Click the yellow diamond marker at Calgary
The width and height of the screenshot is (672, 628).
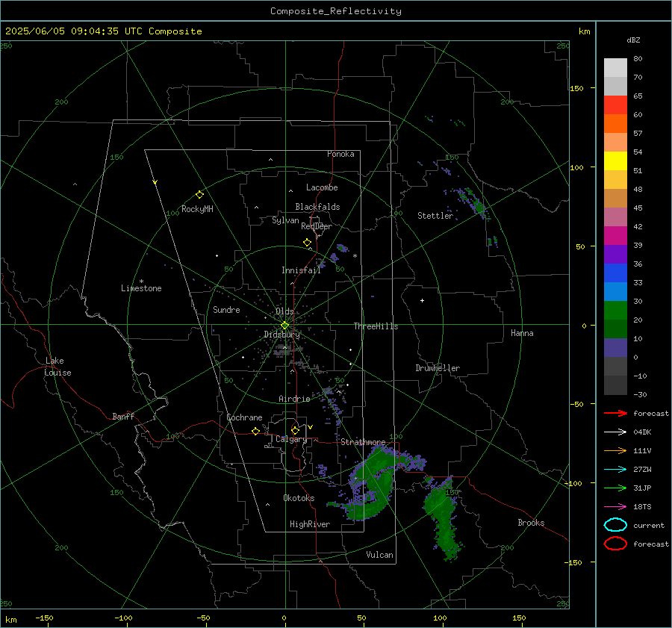295,430
